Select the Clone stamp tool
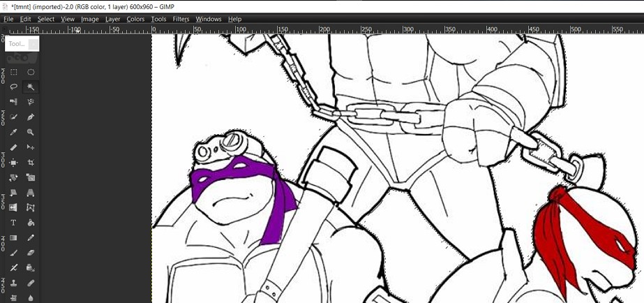 coord(13,283)
